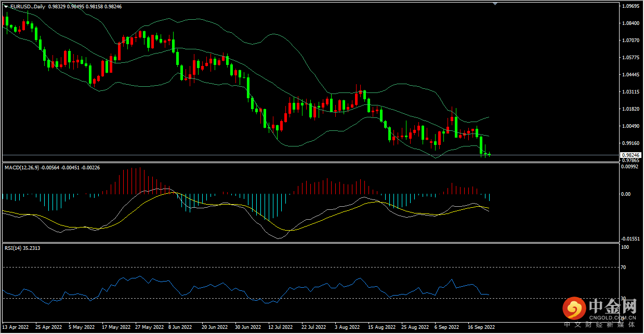Image resolution: width=644 pixels, height=334 pixels.
Task: Click the last candlestick on the price chart
Action: coord(489,154)
